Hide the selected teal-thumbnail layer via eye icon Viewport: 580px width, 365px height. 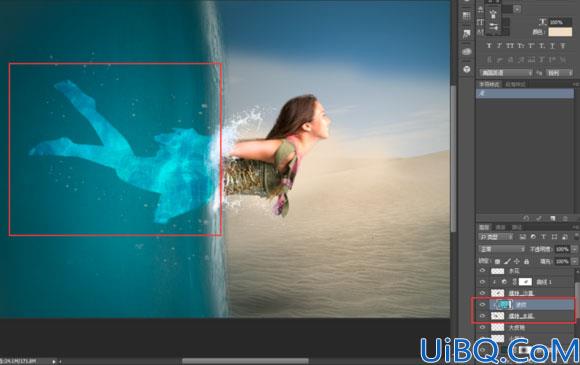[482, 304]
